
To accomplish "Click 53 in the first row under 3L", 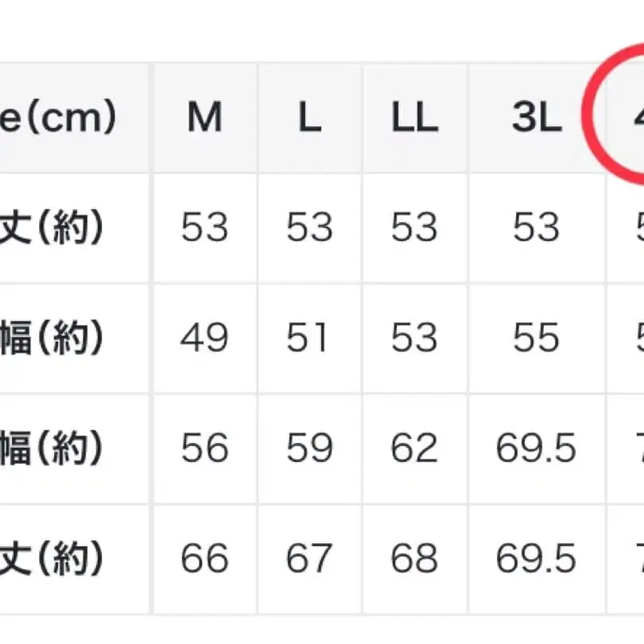I will (536, 229).
